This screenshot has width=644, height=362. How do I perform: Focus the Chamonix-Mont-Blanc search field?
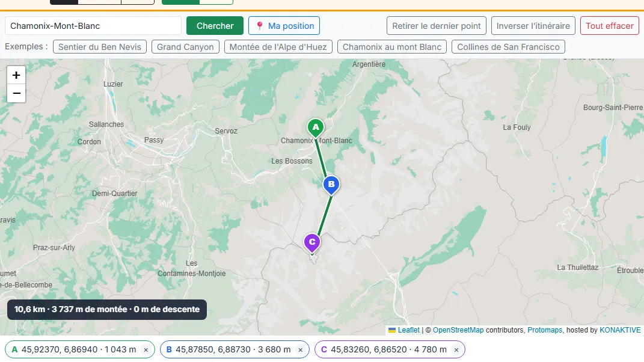click(93, 26)
